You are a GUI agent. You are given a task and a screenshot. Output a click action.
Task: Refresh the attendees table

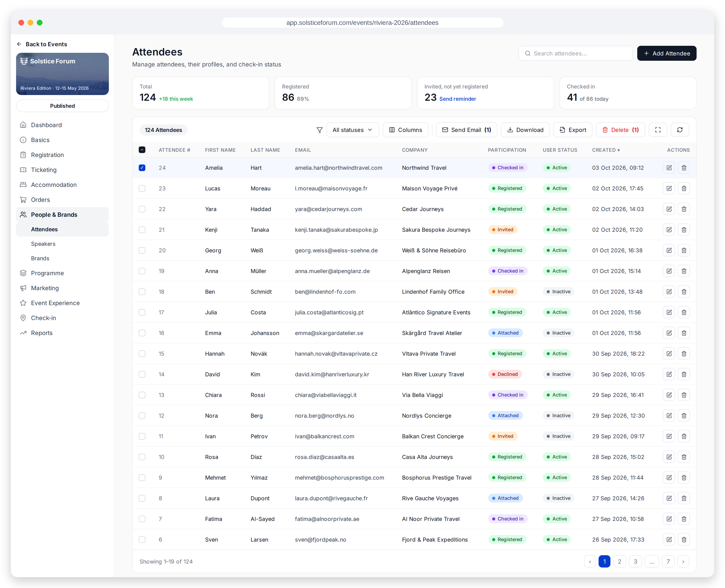click(680, 130)
